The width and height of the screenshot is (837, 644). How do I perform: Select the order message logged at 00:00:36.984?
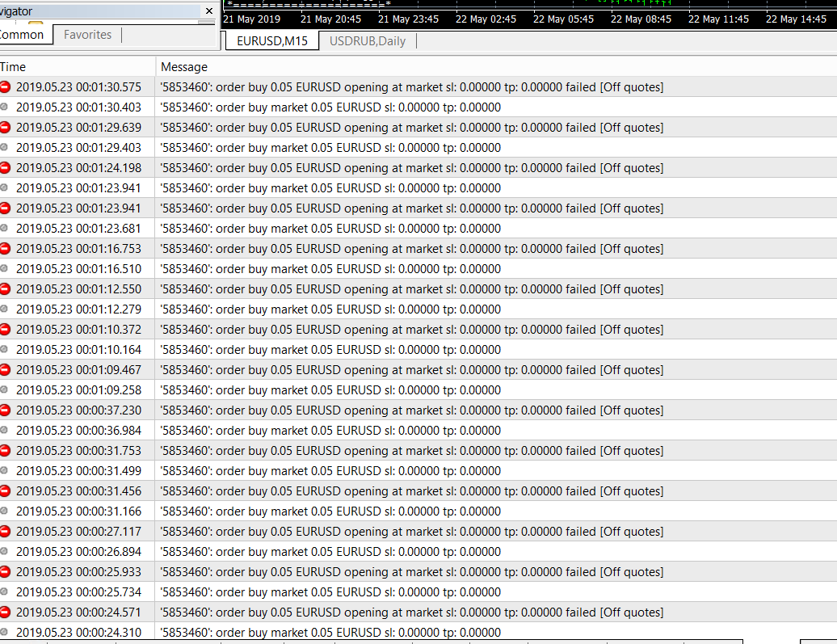[331, 431]
